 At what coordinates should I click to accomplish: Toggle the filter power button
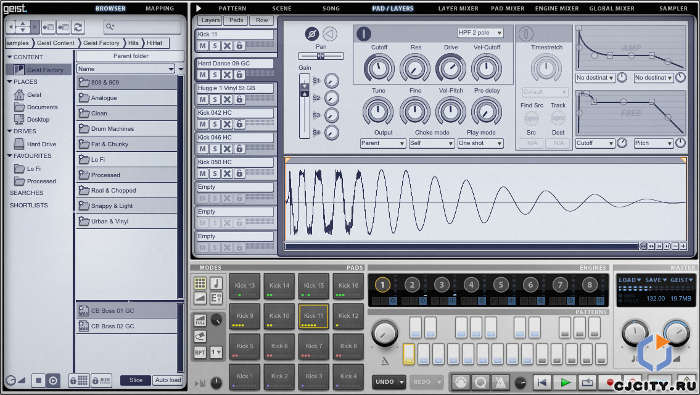pos(364,34)
